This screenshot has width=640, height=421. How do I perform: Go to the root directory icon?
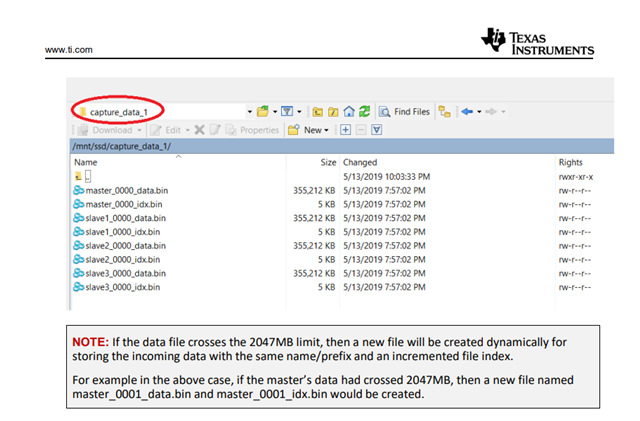click(333, 111)
